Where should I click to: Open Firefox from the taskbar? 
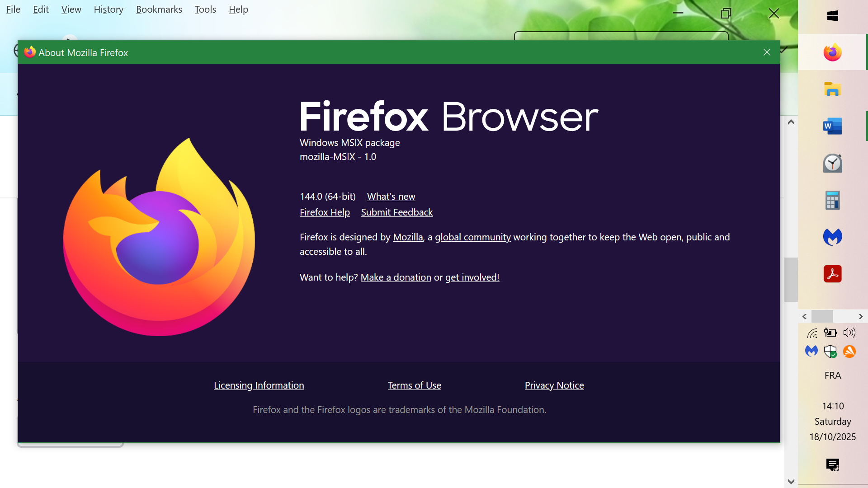(832, 52)
